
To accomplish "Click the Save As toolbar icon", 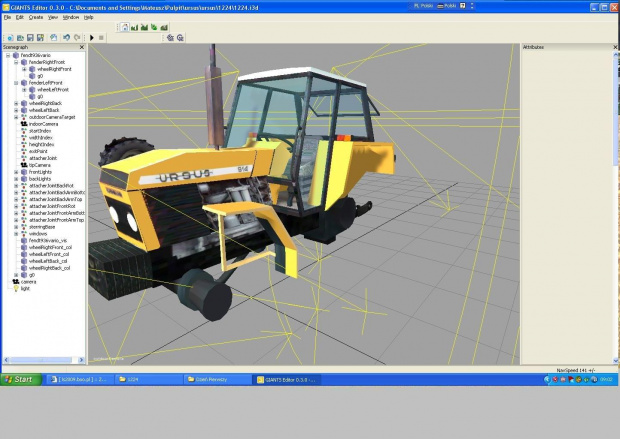I will click(x=40, y=38).
